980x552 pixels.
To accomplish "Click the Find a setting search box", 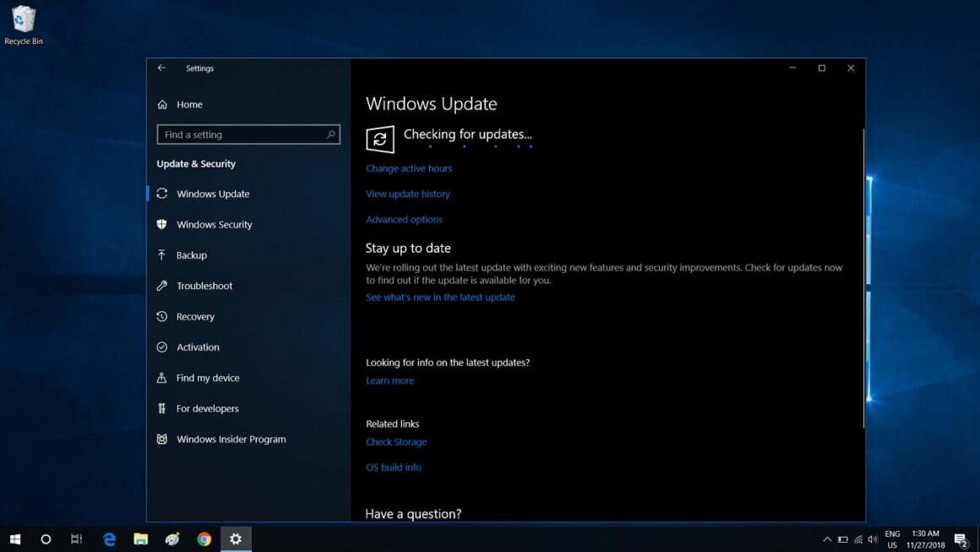I will click(248, 134).
